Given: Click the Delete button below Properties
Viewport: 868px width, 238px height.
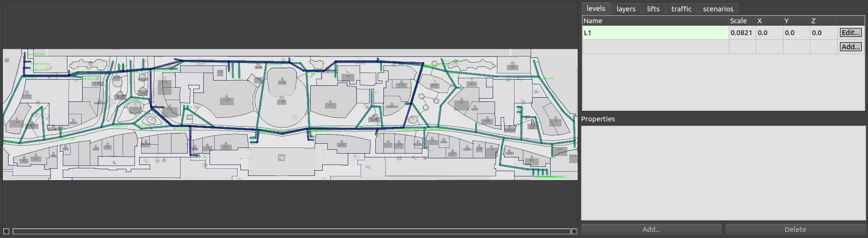Looking at the screenshot, I should [x=795, y=229].
